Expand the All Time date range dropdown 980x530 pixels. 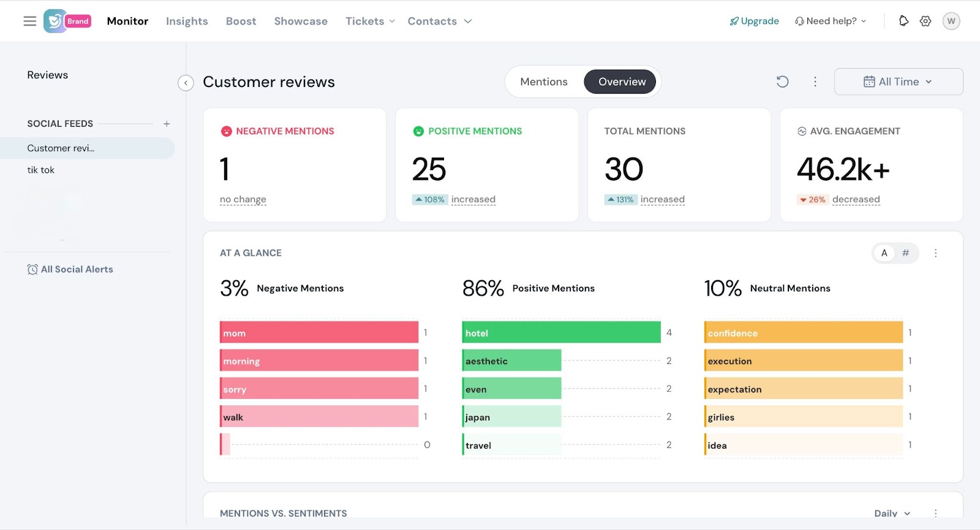[898, 82]
